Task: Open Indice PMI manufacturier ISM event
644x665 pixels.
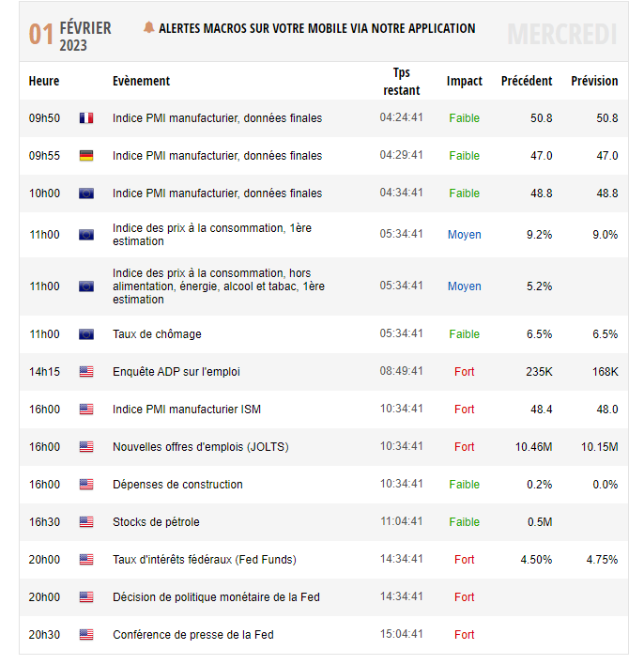Action: point(187,410)
